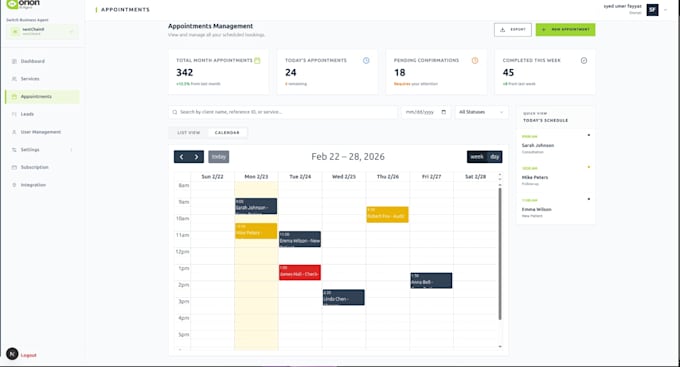Click the Feb 22 – 28, 2026 title

(x=348, y=157)
